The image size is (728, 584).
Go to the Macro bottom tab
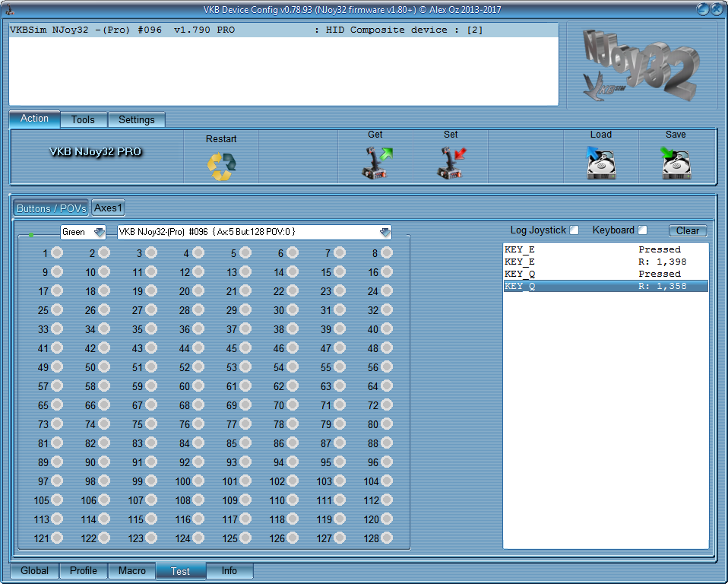[x=131, y=570]
